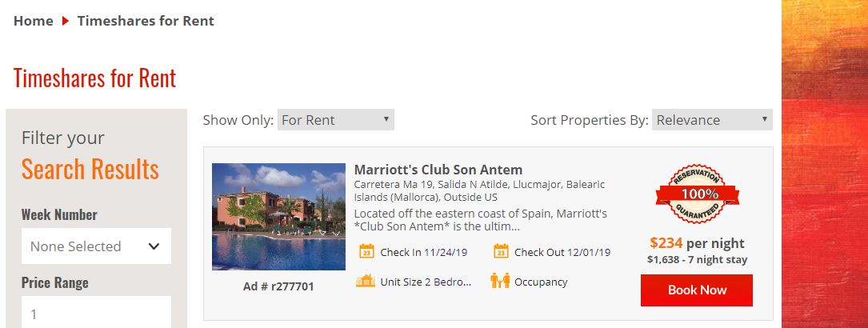Open the resort pool photo thumbnail
This screenshot has height=328, width=868.
pos(278,216)
